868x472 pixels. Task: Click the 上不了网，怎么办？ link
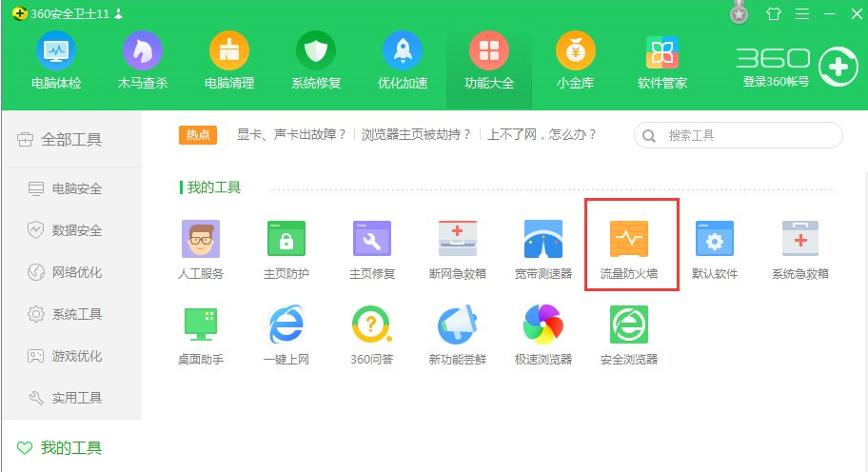coord(542,134)
